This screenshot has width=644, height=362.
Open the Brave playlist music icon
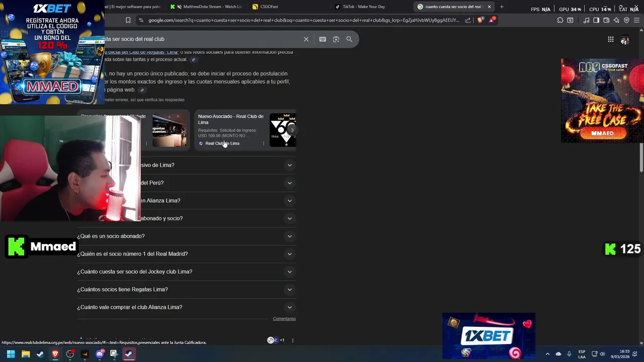586,20
